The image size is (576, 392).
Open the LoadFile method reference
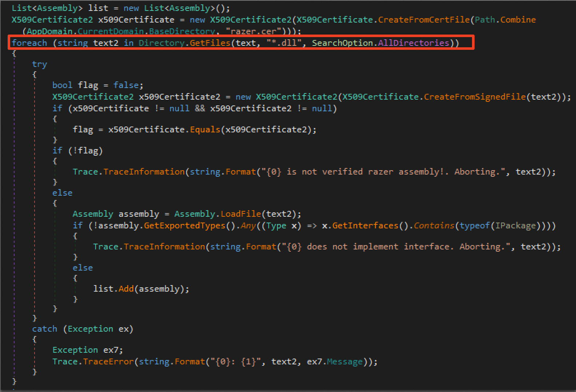click(x=241, y=214)
